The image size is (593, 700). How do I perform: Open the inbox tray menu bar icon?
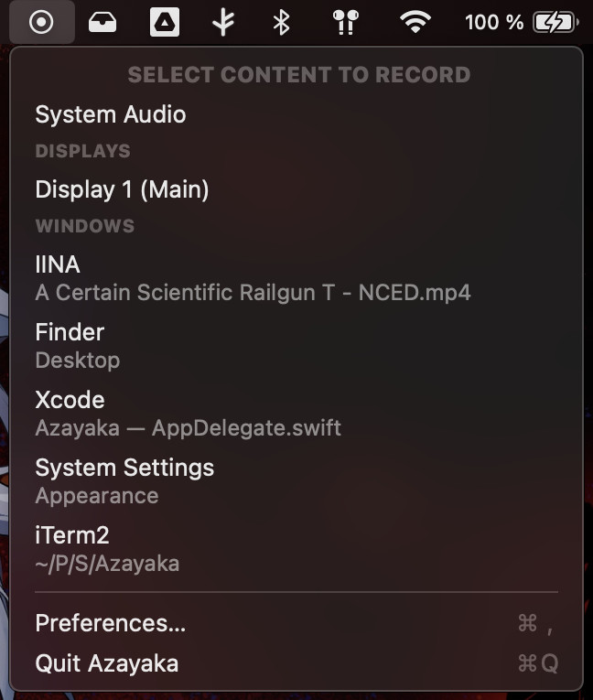click(102, 22)
